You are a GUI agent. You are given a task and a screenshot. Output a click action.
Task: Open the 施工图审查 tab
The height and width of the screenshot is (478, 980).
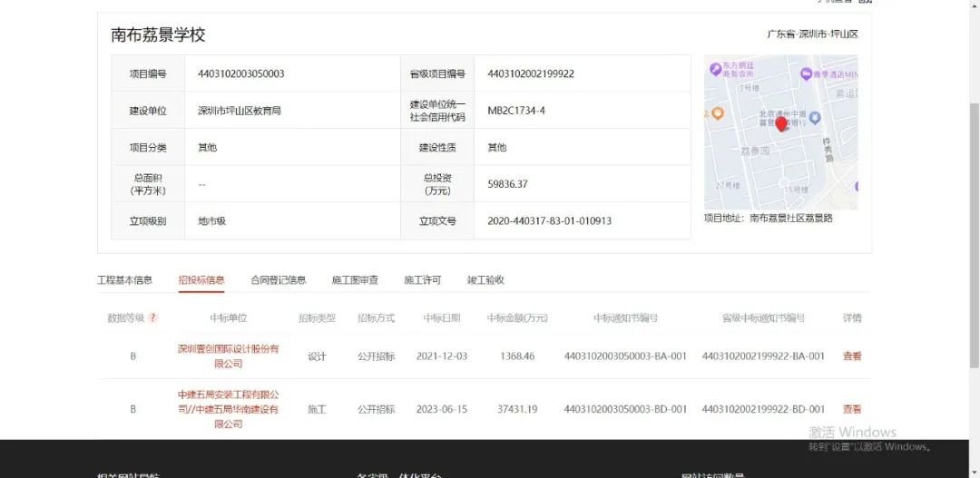355,280
